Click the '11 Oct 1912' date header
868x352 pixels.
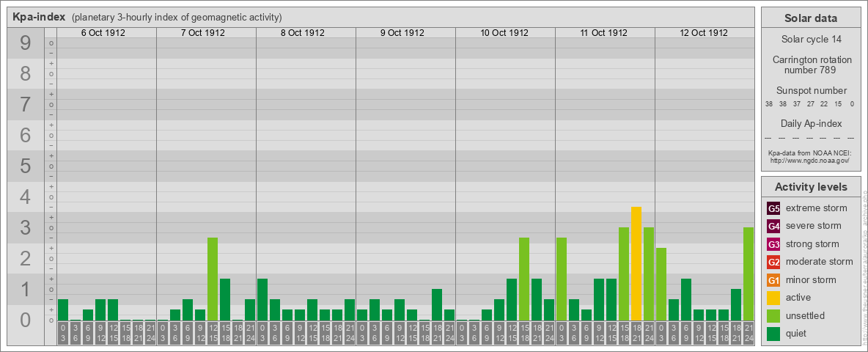click(603, 33)
